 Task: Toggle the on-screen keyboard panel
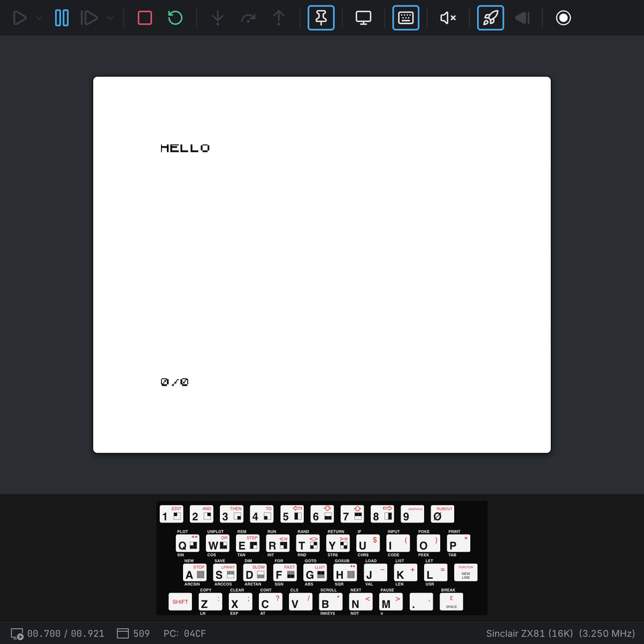(x=406, y=17)
